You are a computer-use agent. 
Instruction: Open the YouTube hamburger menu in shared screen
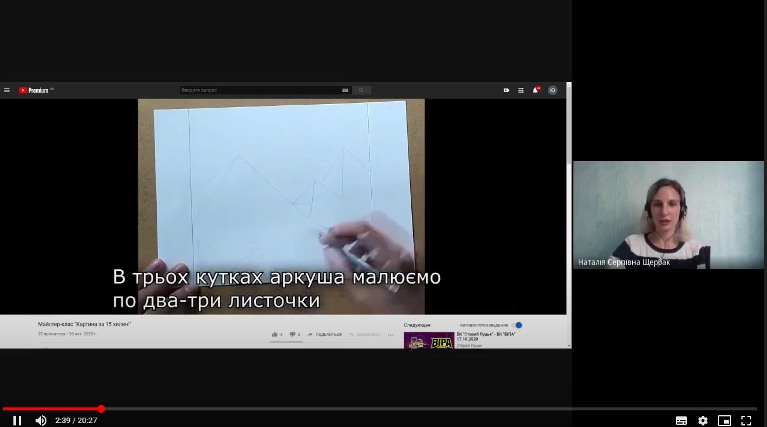point(7,90)
